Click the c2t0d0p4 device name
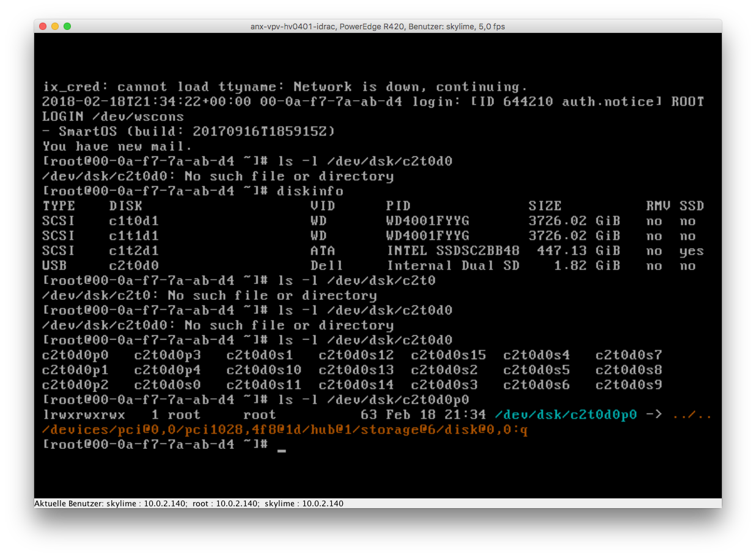The image size is (756, 557). 167,370
